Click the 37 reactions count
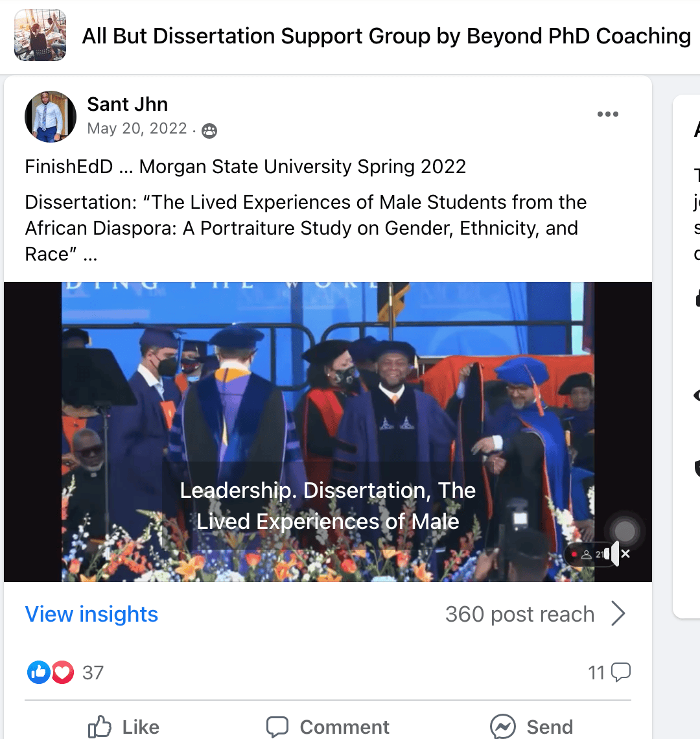The image size is (700, 739). 93,672
